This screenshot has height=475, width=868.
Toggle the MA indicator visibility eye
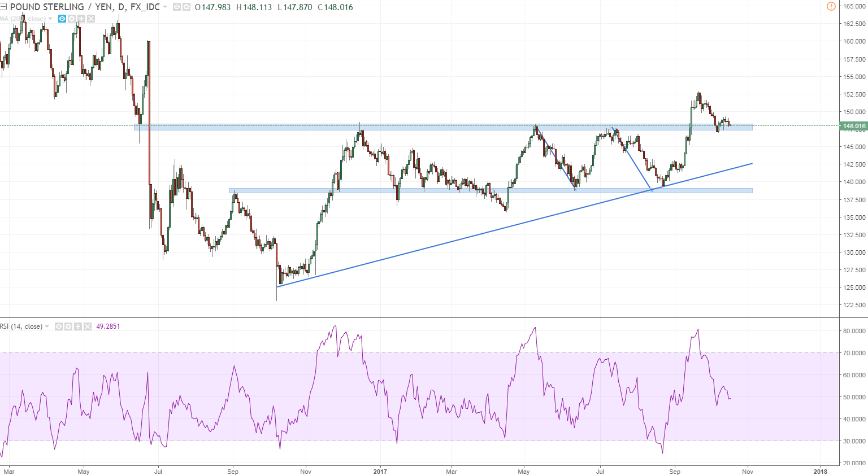coord(62,19)
